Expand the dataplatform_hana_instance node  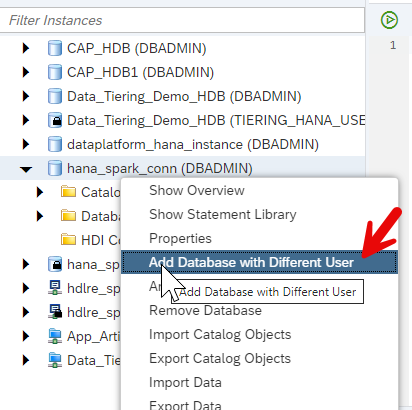pos(26,144)
